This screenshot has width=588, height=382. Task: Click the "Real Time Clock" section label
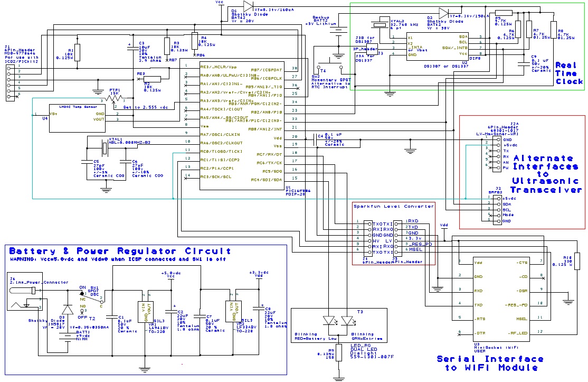569,72
